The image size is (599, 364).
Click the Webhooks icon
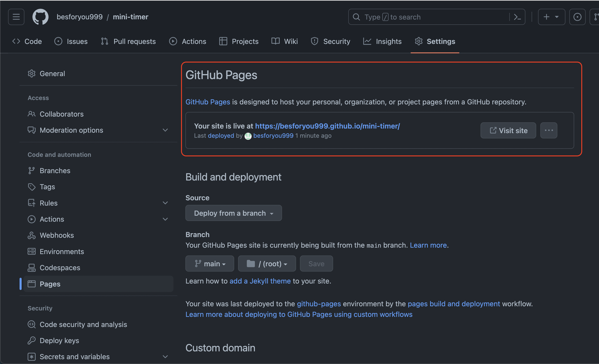(x=32, y=235)
